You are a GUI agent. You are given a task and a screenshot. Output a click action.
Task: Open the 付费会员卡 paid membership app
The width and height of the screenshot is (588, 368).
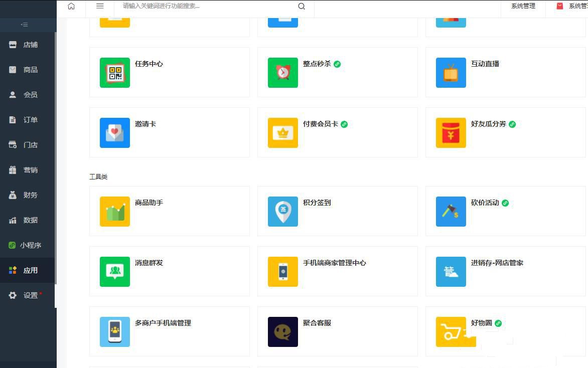point(322,124)
